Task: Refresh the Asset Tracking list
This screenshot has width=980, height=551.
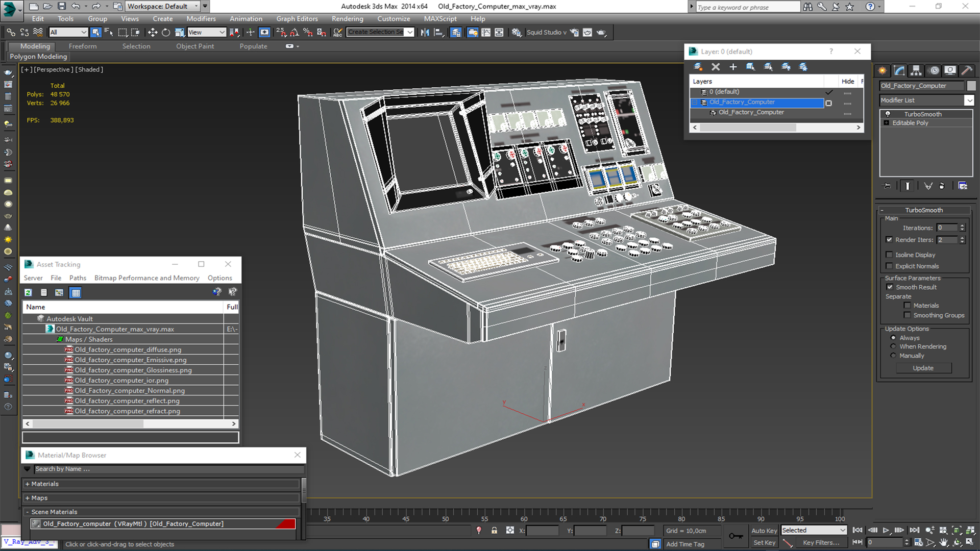Action: 28,292
